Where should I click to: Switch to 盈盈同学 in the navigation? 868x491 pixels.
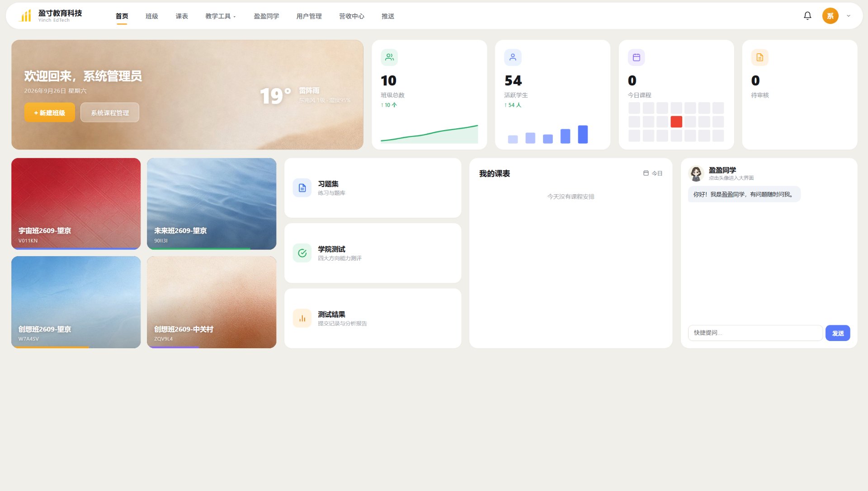pos(266,16)
